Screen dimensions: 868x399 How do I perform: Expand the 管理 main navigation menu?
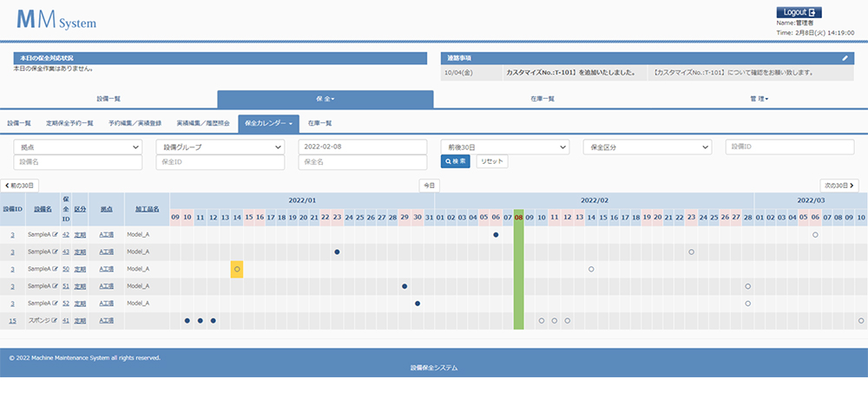pyautogui.click(x=759, y=99)
